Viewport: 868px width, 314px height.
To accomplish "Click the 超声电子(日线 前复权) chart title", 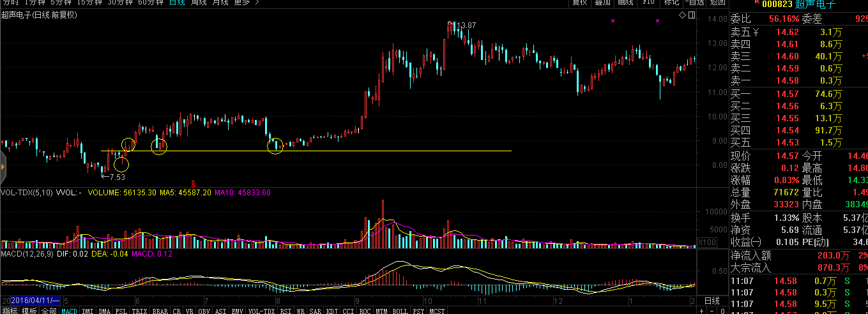I will pos(38,15).
